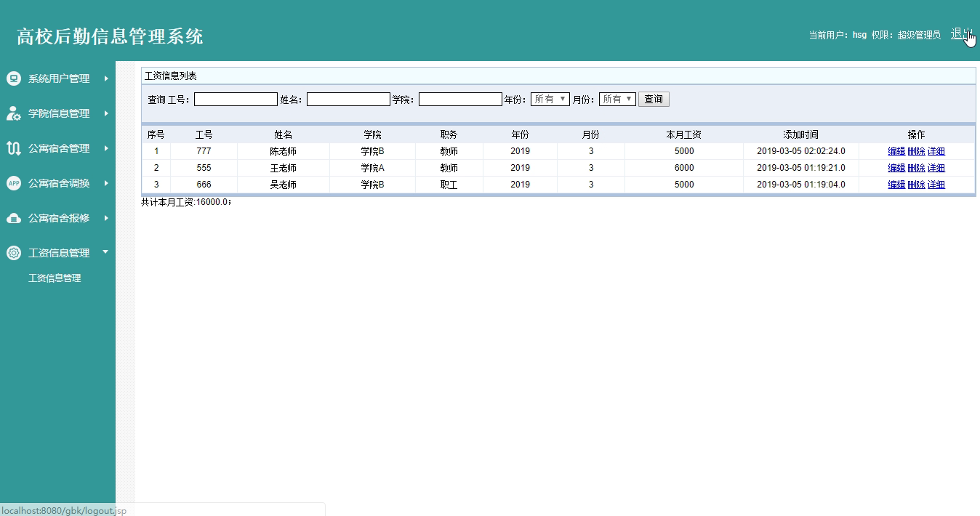This screenshot has height=516, width=980.
Task: Click the 系统用户管理 sidebar icon
Action: (13, 78)
